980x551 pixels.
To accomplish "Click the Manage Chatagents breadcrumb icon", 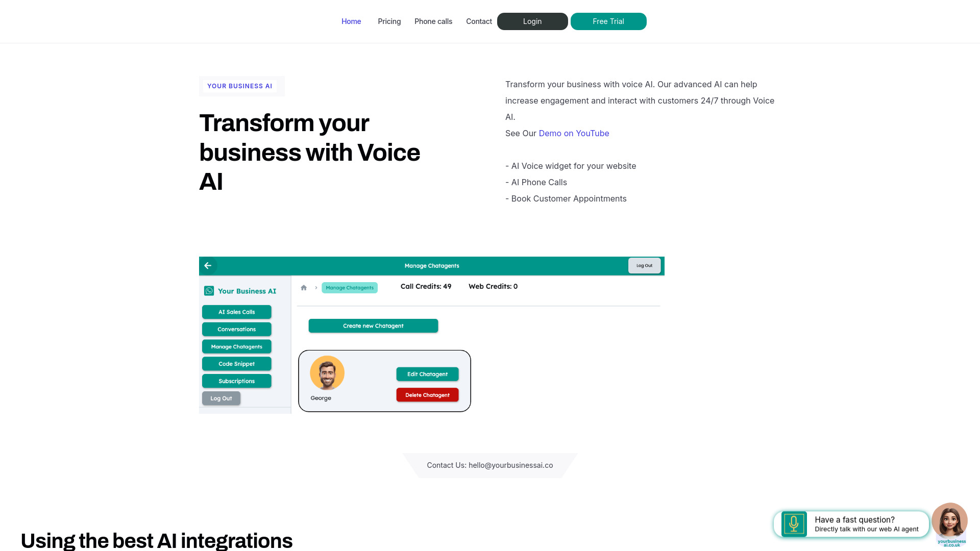I will [349, 287].
